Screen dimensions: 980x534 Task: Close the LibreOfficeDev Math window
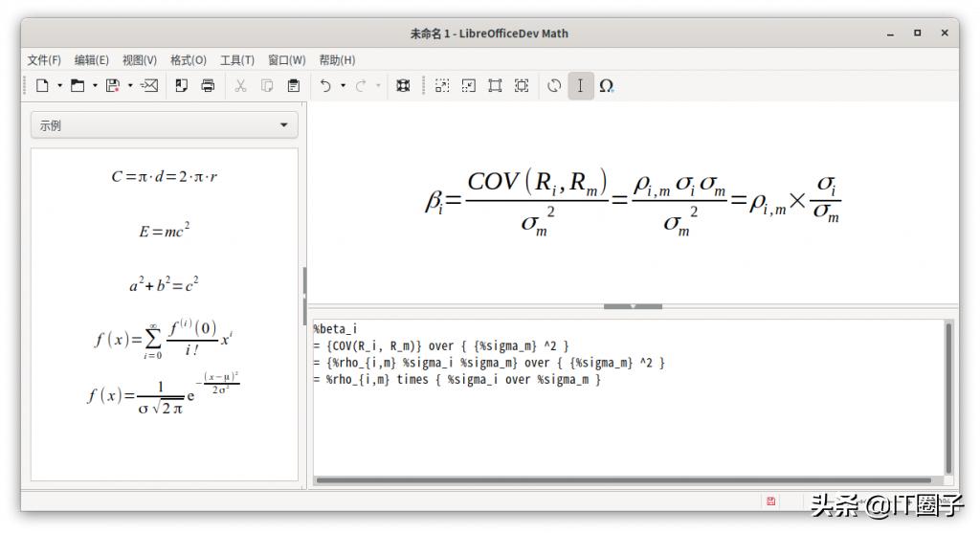pyautogui.click(x=945, y=33)
